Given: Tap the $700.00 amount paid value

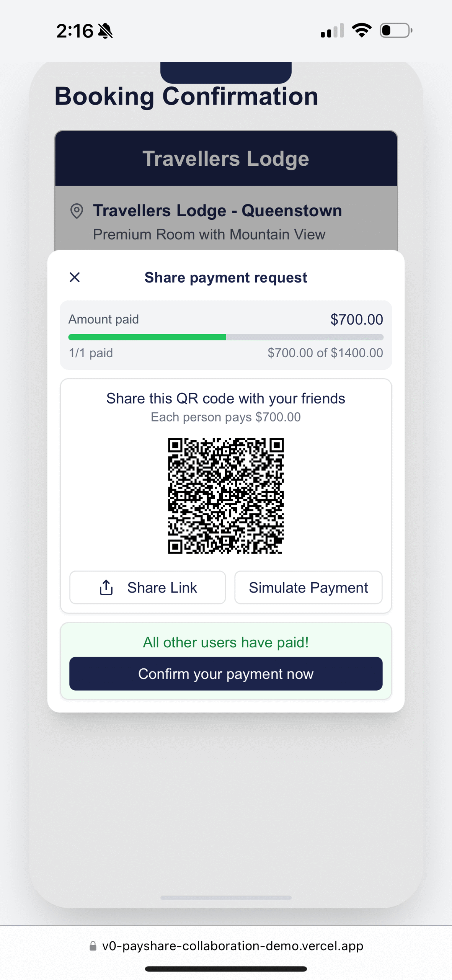Looking at the screenshot, I should click(x=356, y=319).
